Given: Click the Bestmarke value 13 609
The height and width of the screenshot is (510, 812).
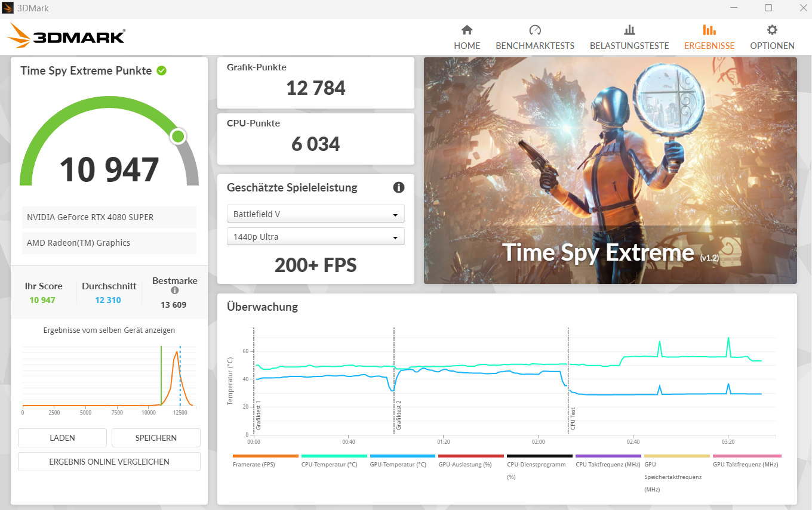Looking at the screenshot, I should (174, 305).
